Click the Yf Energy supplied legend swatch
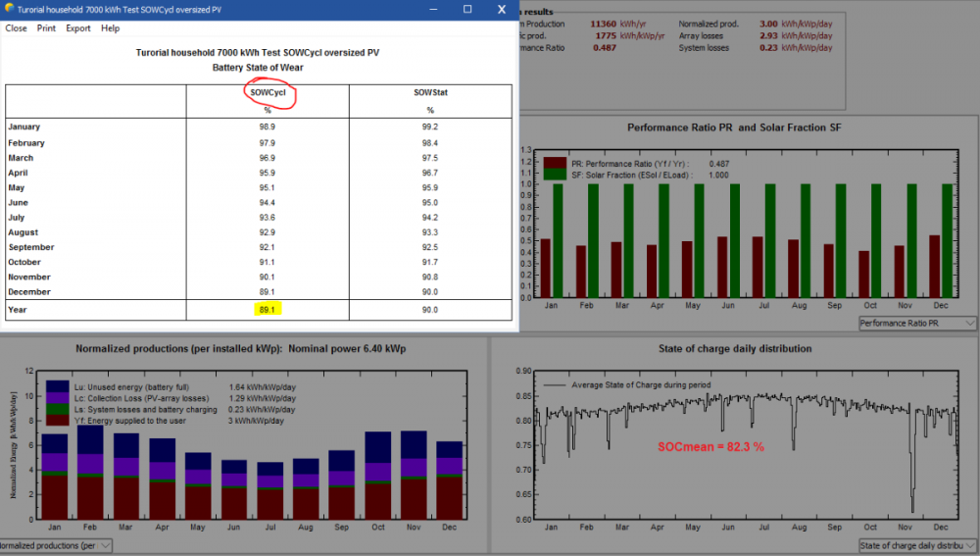The width and height of the screenshot is (980, 556). click(x=57, y=422)
